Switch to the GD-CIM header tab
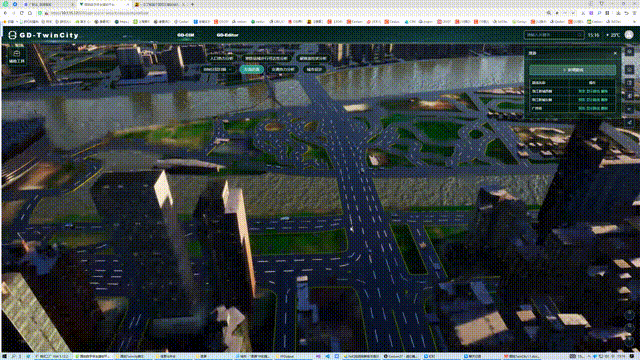The image size is (640, 360). (x=185, y=35)
